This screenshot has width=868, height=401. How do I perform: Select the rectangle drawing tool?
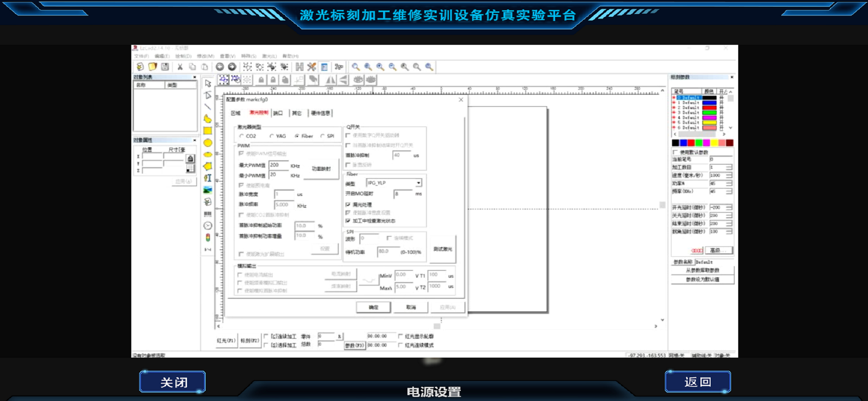(208, 131)
